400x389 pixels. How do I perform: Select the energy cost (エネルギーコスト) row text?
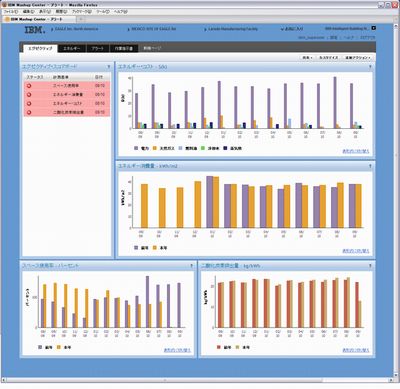tap(67, 104)
